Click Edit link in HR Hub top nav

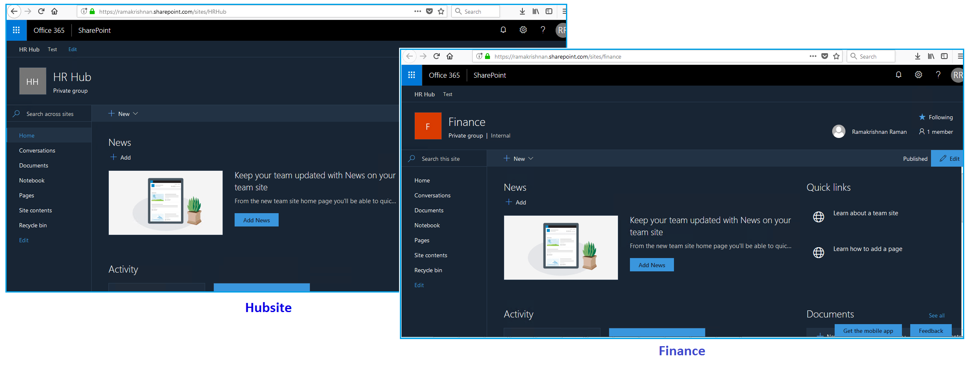coord(73,49)
